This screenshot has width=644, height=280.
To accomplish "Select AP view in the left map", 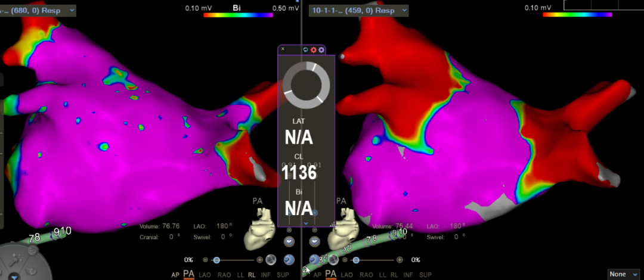I will click(x=175, y=275).
